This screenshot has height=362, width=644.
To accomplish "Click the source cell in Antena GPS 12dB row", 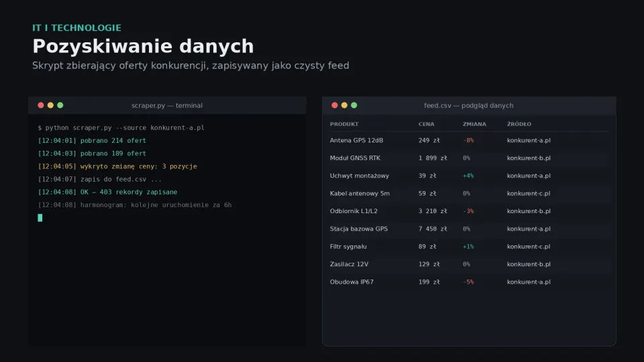I will 529,140.
